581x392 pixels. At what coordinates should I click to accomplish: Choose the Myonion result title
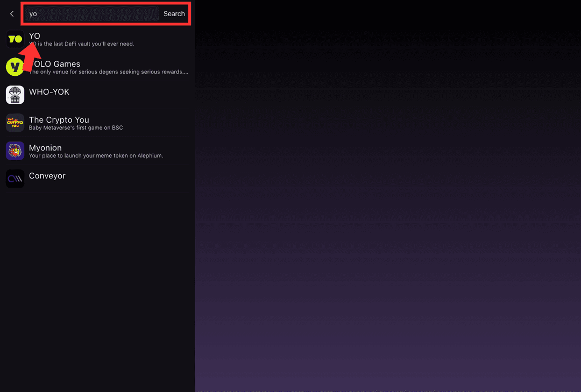[x=45, y=148]
